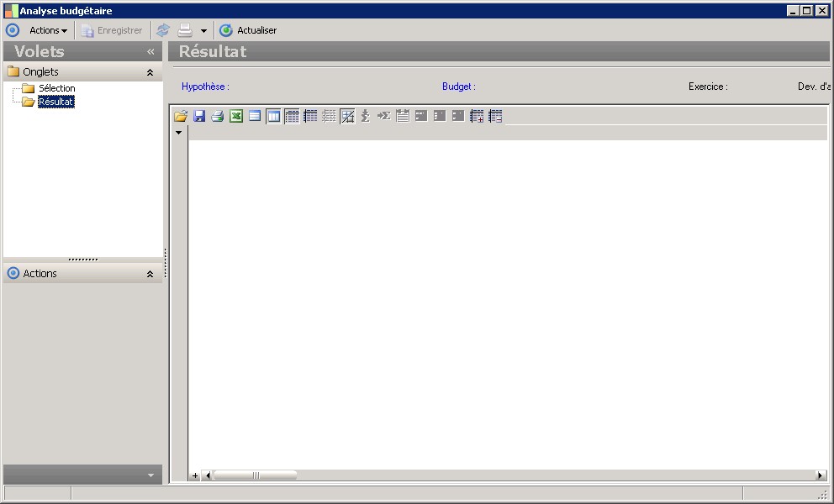Screen dimensions: 834x504
Task: Click the Enregistrer button
Action: pos(112,30)
